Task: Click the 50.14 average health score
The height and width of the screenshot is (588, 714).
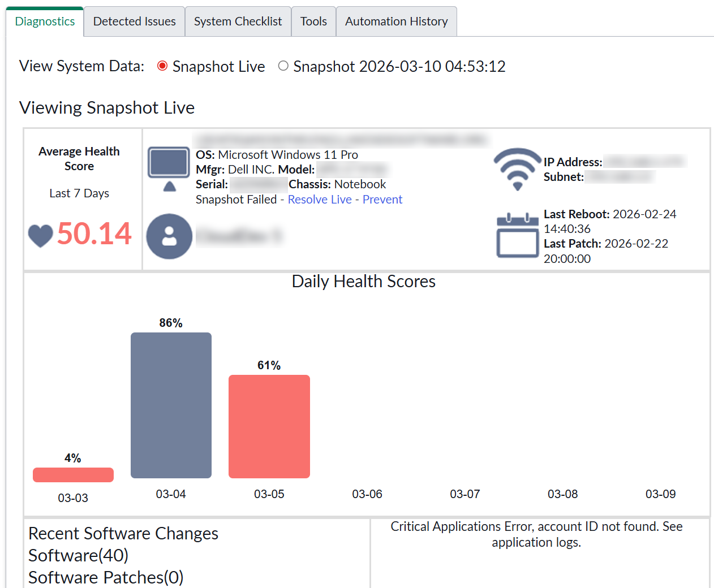Action: coord(94,234)
